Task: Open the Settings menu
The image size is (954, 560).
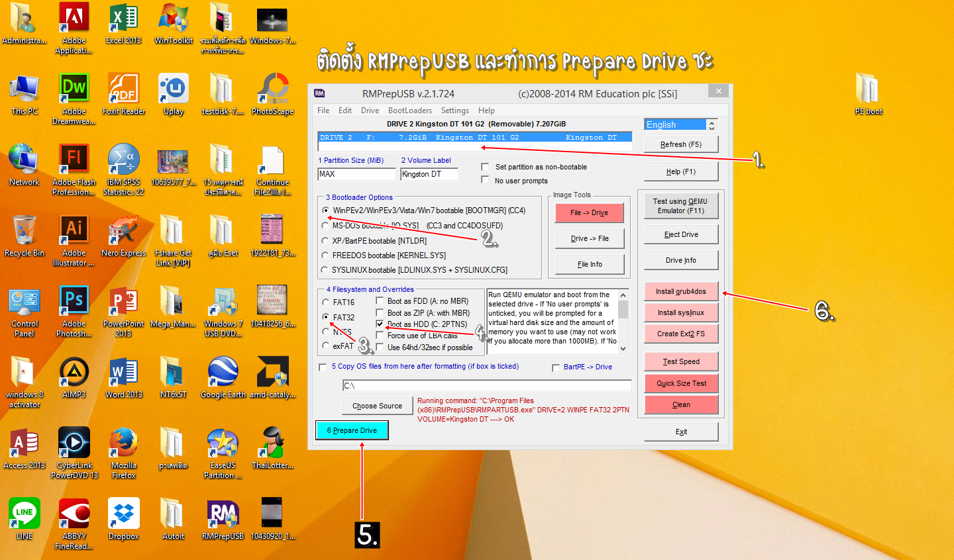Action: pos(455,111)
